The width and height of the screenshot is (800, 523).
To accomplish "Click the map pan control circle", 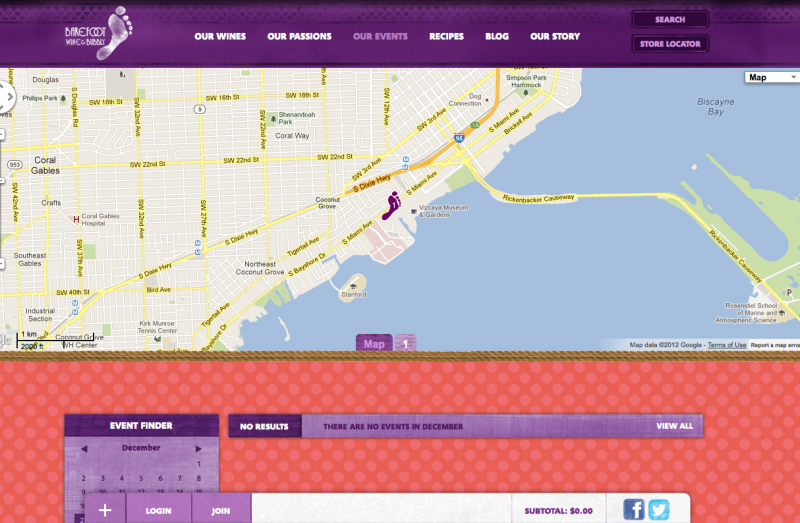I will click(4, 97).
